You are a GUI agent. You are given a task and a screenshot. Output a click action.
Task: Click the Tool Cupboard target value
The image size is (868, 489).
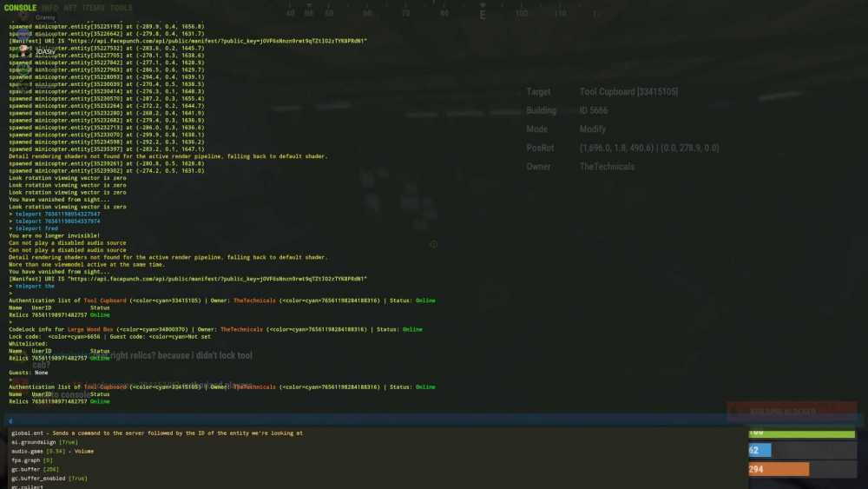click(x=628, y=91)
